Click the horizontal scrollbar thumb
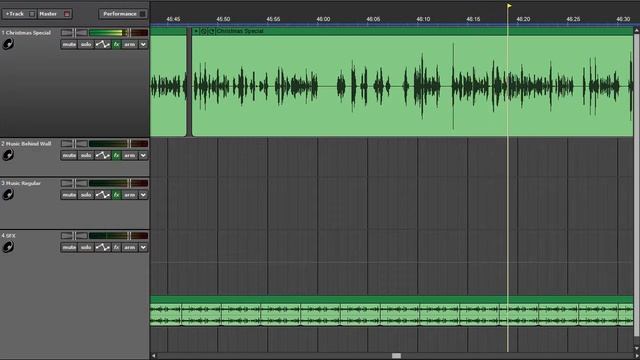Viewport: 640px width, 360px height. coord(396,356)
